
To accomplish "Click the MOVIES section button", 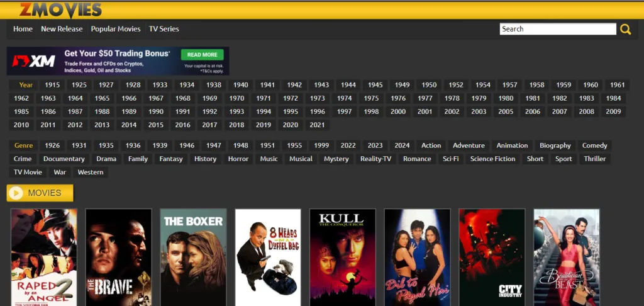I will pyautogui.click(x=40, y=193).
